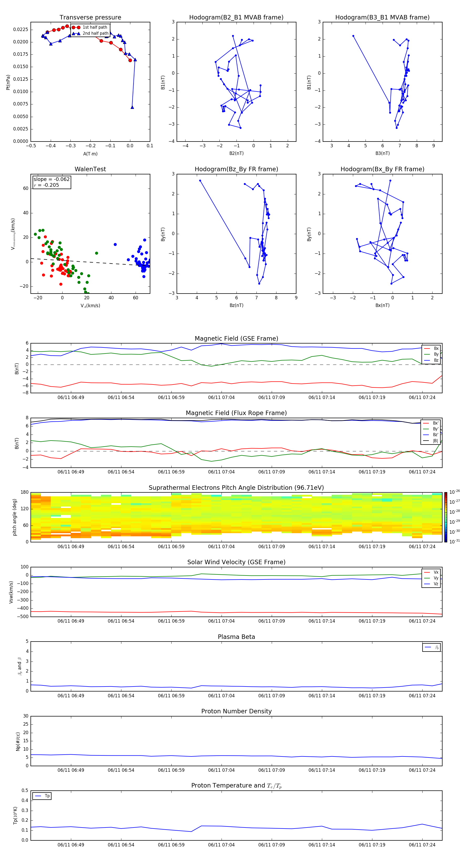
Task: Click the beta_p legend in Plasma Beta plot
Action: (431, 647)
